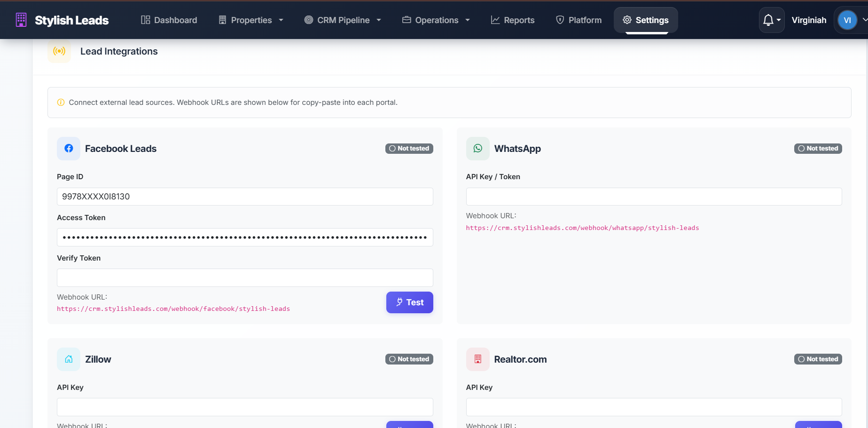Click the Zillow house icon
Viewport: 868px width, 428px height.
(x=69, y=359)
